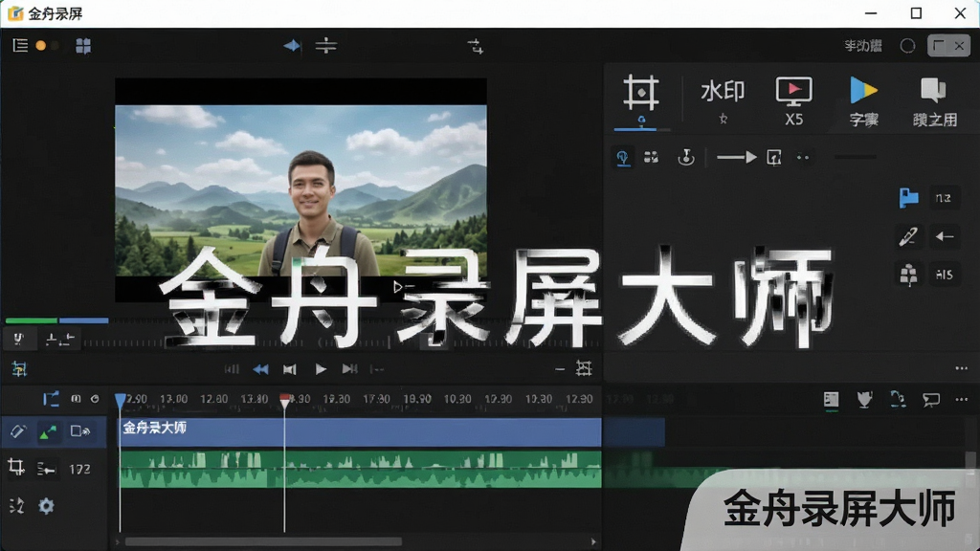Screen dimensions: 980x551
Task: Click the blue track-add icon at the timeline header
Action: pyautogui.click(x=51, y=399)
